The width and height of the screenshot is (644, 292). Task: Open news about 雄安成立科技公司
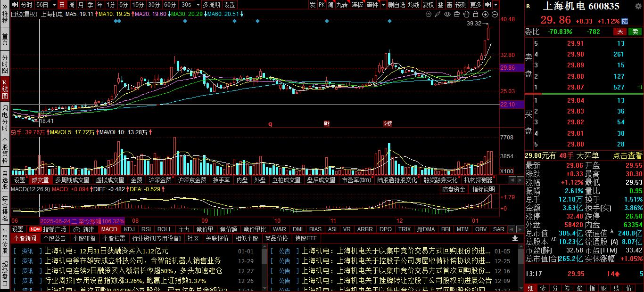pyautogui.click(x=133, y=260)
